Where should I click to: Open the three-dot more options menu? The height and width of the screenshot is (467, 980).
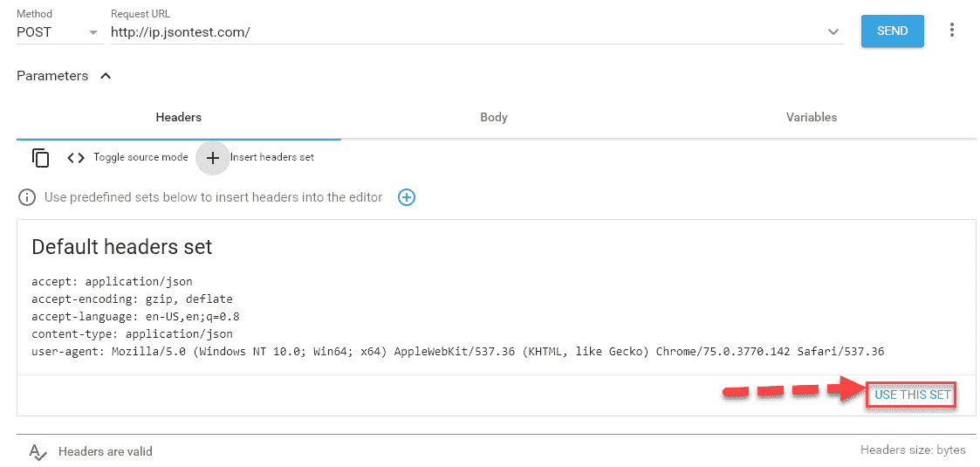tap(952, 30)
